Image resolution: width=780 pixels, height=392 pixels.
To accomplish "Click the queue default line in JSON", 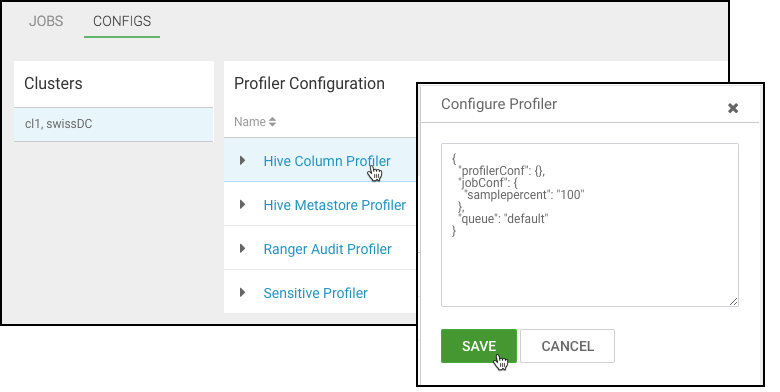I will pos(503,218).
